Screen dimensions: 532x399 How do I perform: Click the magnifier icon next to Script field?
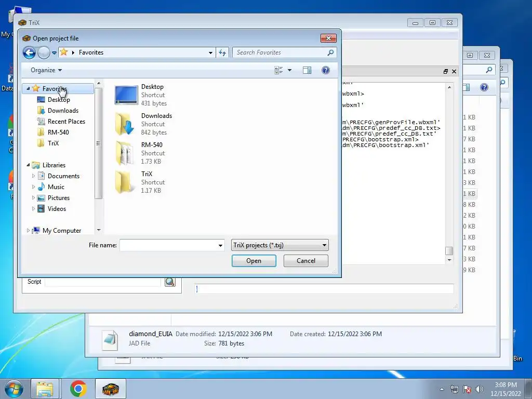click(170, 282)
